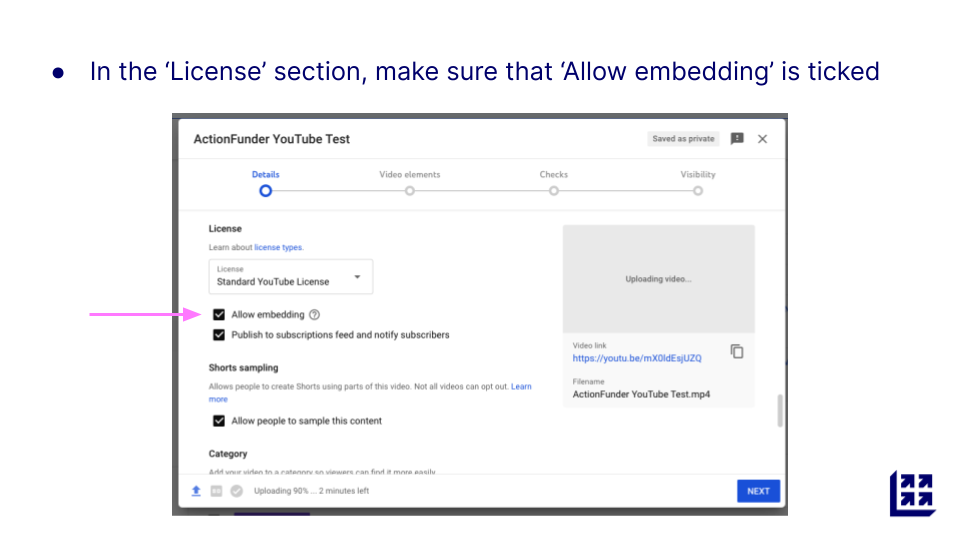Go to the Visibility step
Image resolution: width=960 pixels, height=540 pixels.
click(x=698, y=184)
